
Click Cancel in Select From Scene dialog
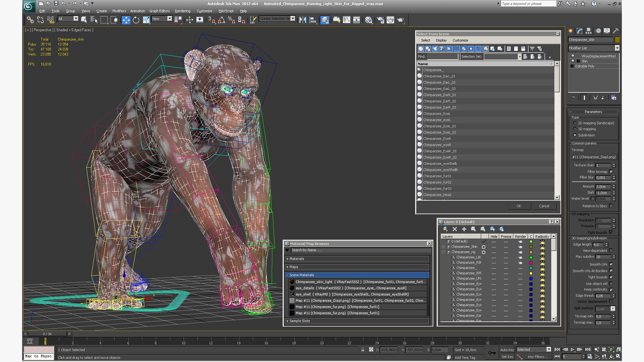[x=544, y=206]
